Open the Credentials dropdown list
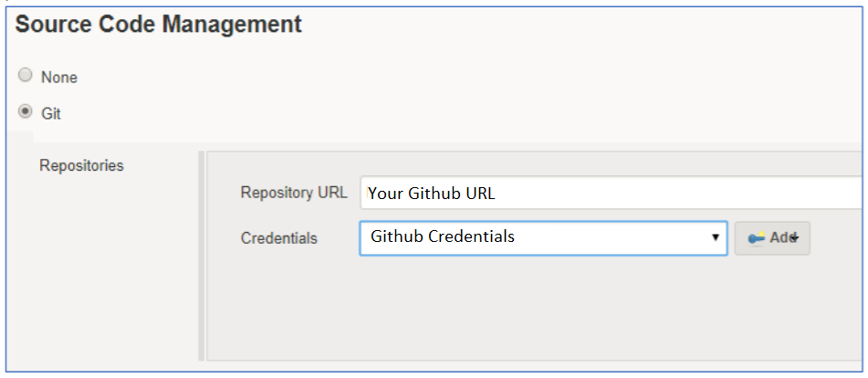Image resolution: width=868 pixels, height=378 pixels. [x=543, y=238]
